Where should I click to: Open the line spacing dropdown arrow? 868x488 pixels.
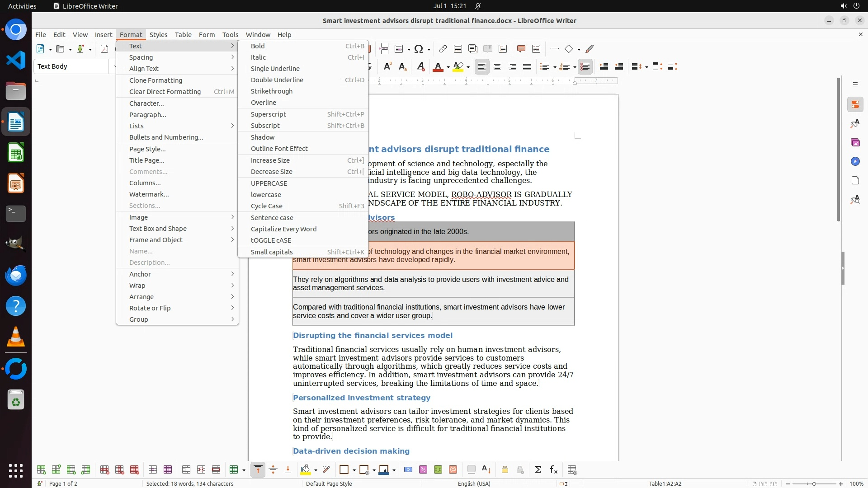[647, 67]
